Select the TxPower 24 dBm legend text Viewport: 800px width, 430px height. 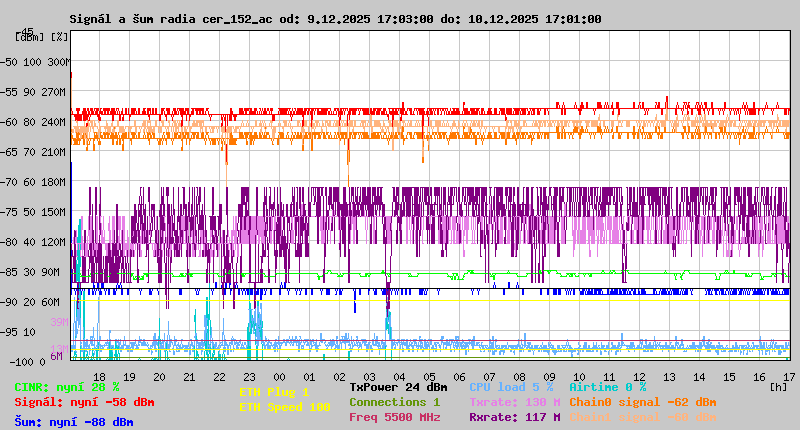tap(398, 387)
